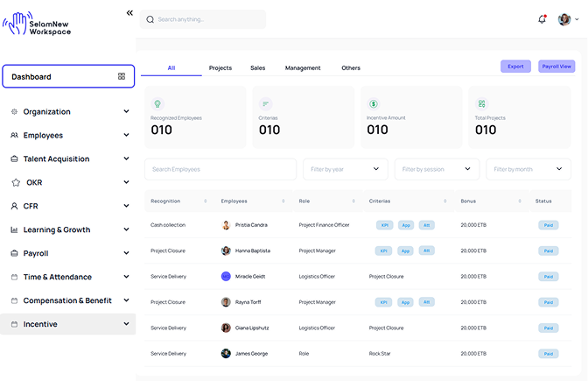Click the Criterias card icon
This screenshot has height=381, width=588.
point(266,103)
